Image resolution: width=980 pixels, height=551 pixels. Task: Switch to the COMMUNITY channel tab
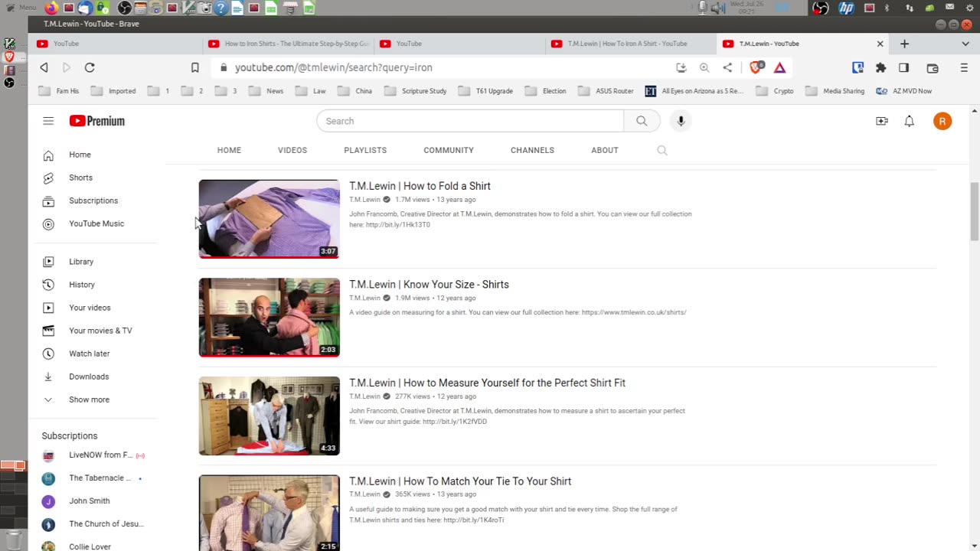coord(449,150)
